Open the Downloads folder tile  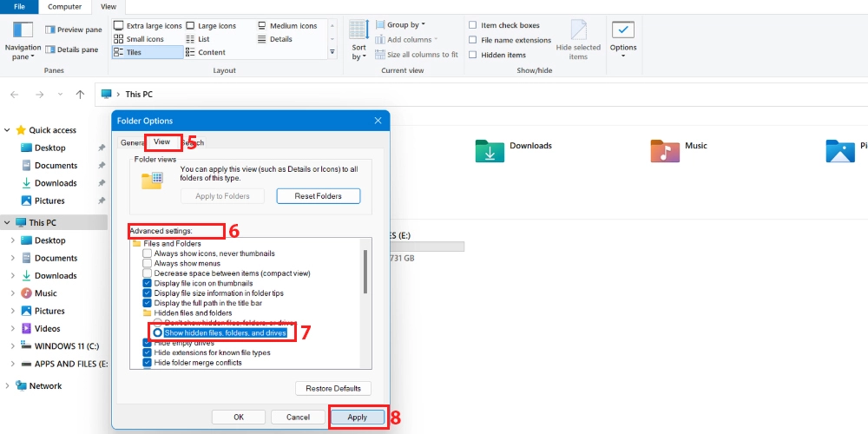pos(514,149)
